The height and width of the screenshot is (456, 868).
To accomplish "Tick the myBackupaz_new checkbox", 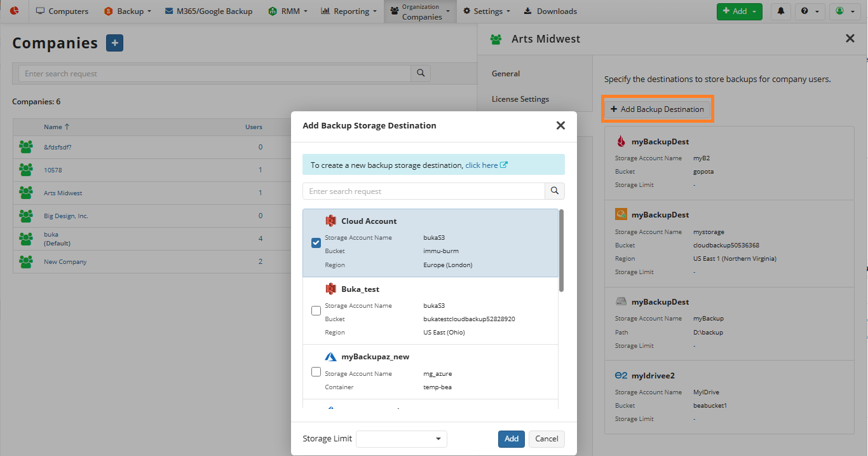I will pyautogui.click(x=316, y=372).
